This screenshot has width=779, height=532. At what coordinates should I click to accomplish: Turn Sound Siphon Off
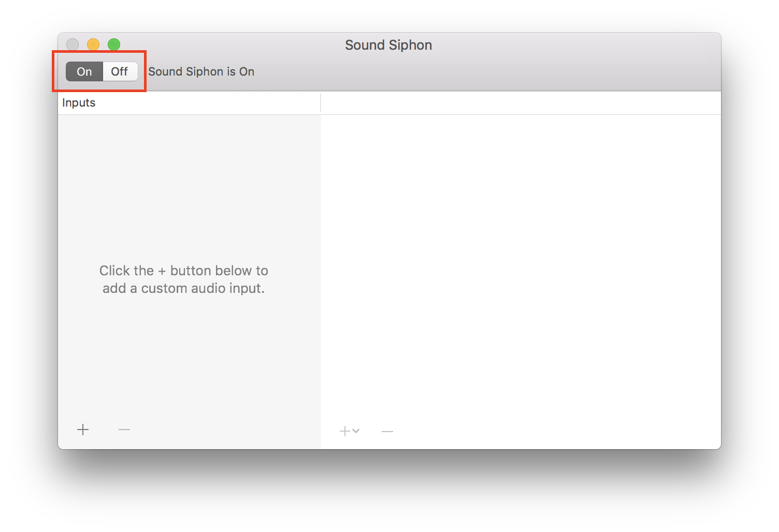click(120, 71)
